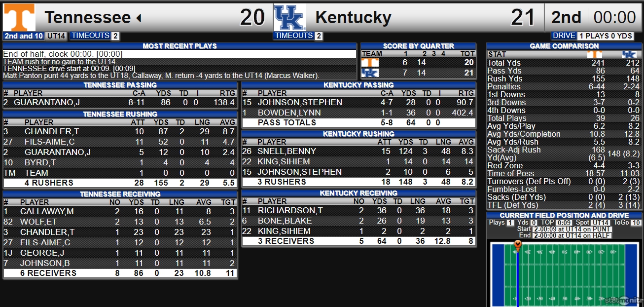The image size is (644, 307).
Task: Open the Most Recent Plays panel header
Action: pos(179,46)
